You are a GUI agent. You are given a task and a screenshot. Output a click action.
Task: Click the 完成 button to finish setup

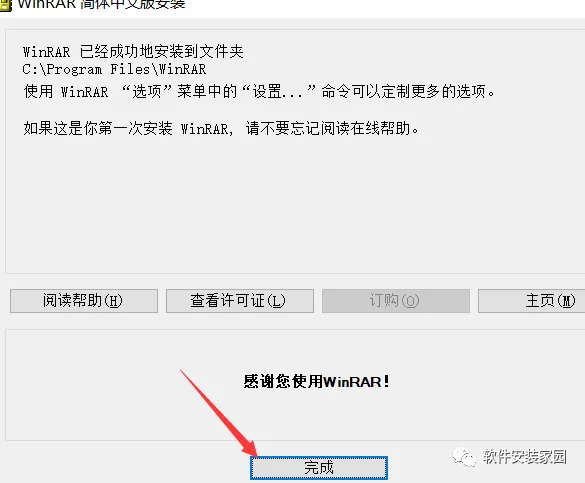click(319, 468)
